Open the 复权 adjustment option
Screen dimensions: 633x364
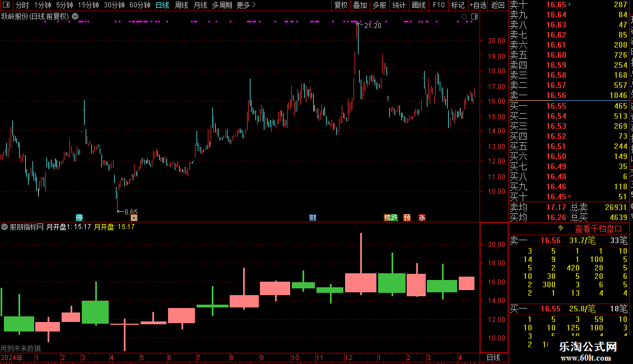point(341,5)
